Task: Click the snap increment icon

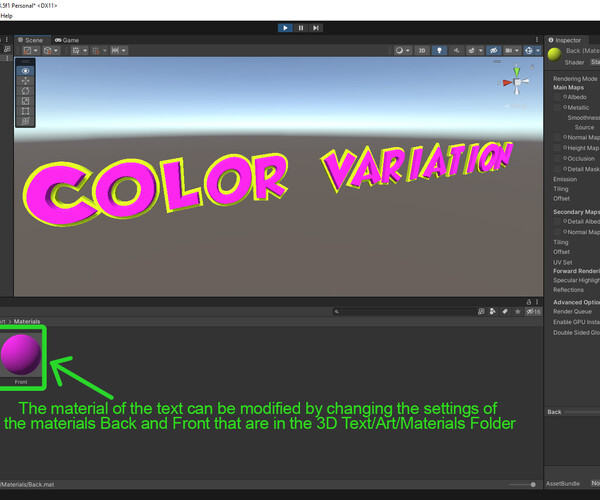Action: pyautogui.click(x=115, y=50)
